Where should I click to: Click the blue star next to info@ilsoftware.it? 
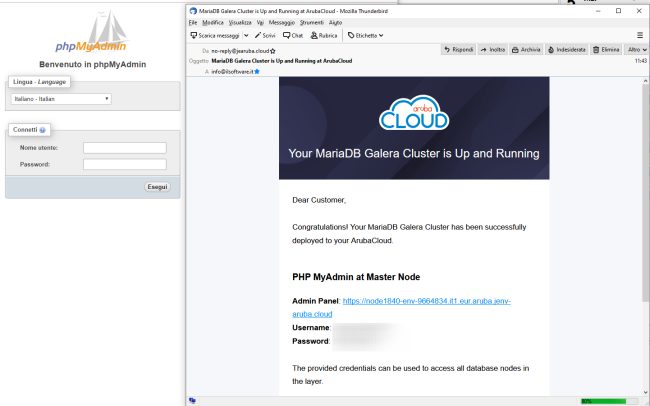[x=257, y=72]
